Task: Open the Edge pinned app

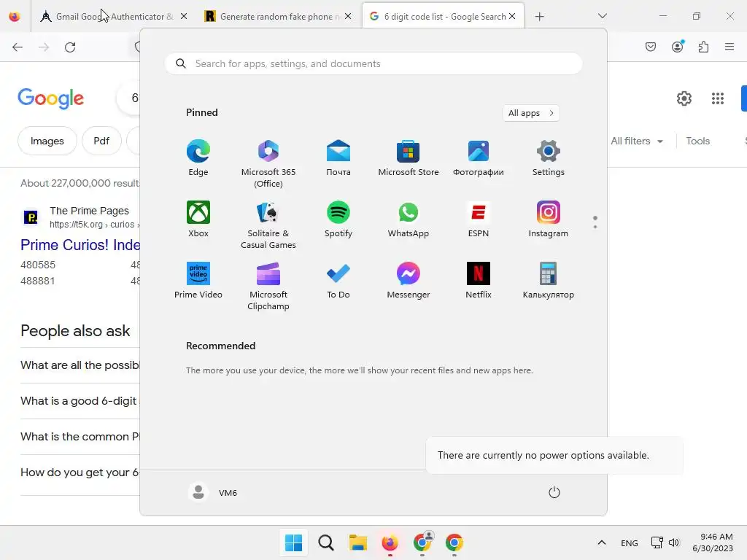Action: (x=198, y=158)
